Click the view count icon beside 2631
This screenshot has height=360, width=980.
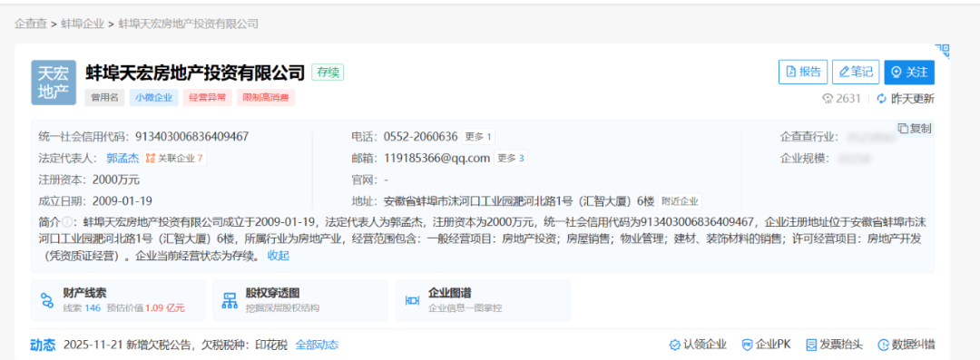828,98
